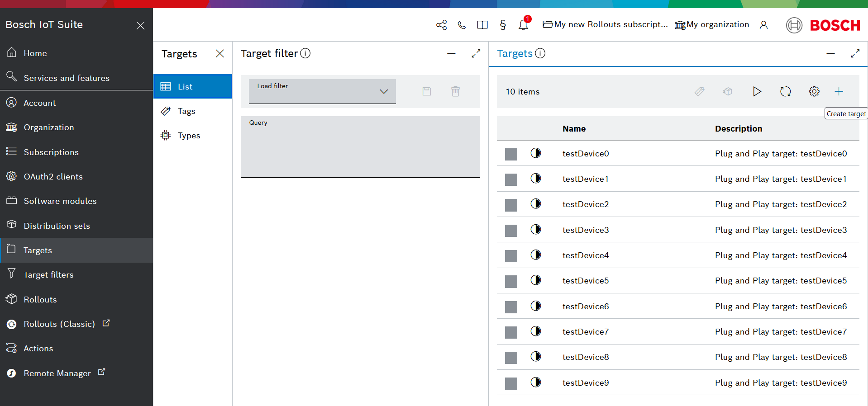Expand the Load filter dropdown
Image resolution: width=868 pixels, height=406 pixels.
(x=322, y=91)
